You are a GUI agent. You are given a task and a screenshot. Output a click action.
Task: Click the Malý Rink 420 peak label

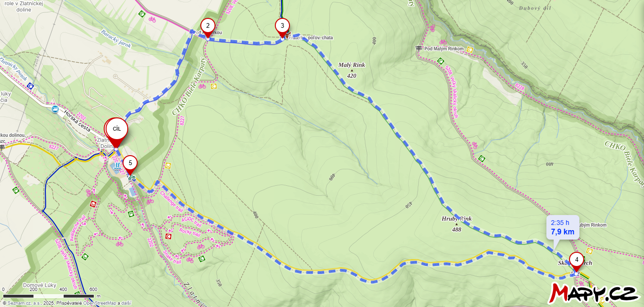point(352,70)
